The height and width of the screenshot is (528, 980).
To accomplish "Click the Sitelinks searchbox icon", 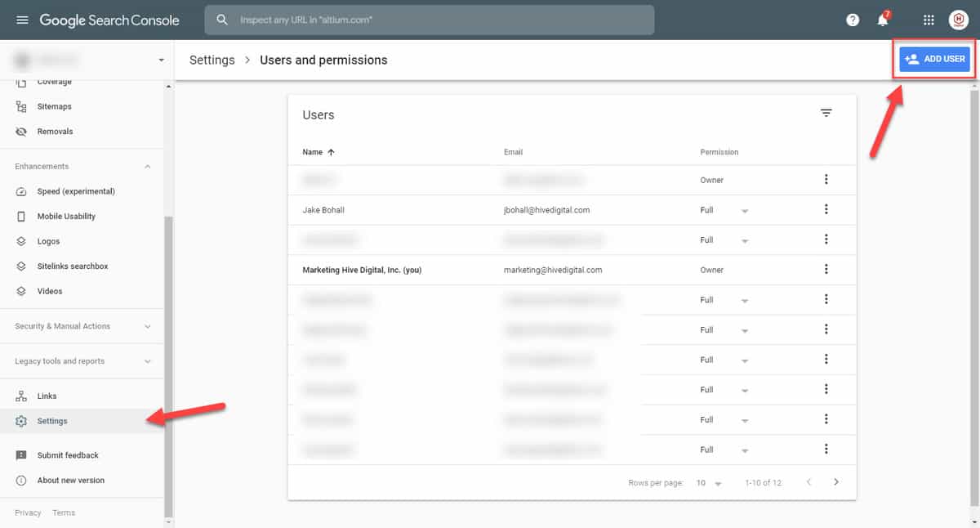I will pyautogui.click(x=21, y=266).
